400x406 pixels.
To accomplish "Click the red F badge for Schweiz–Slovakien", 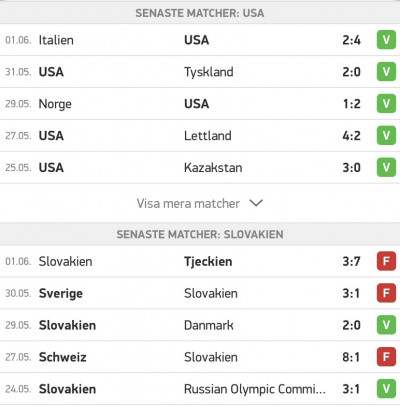I will pyautogui.click(x=386, y=357).
